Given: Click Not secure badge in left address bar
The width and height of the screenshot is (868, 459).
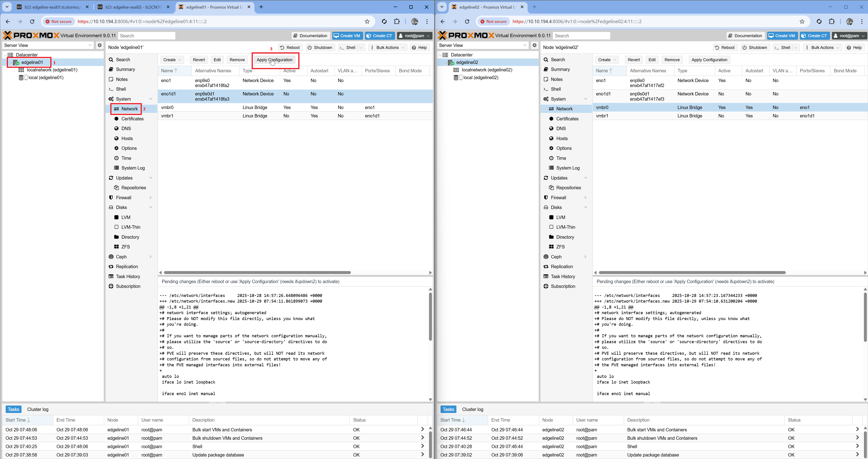Looking at the screenshot, I should [59, 22].
